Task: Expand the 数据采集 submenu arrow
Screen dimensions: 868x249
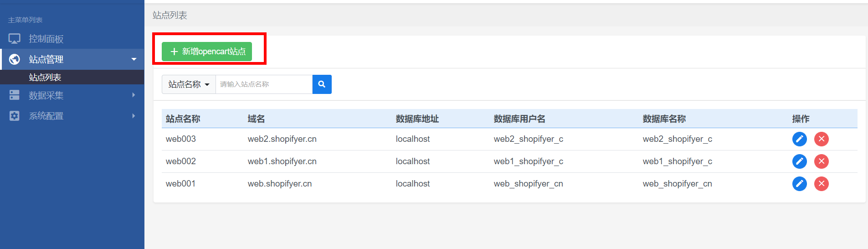Action: click(134, 95)
